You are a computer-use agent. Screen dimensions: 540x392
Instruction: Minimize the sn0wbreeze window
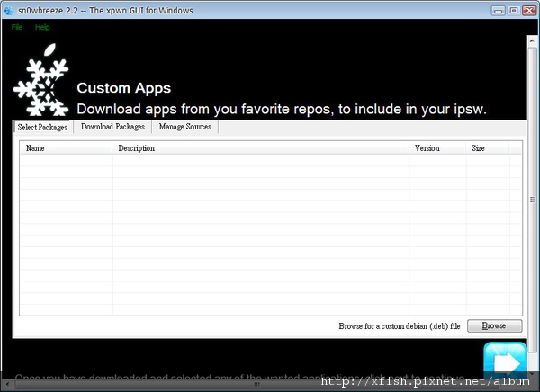498,11
